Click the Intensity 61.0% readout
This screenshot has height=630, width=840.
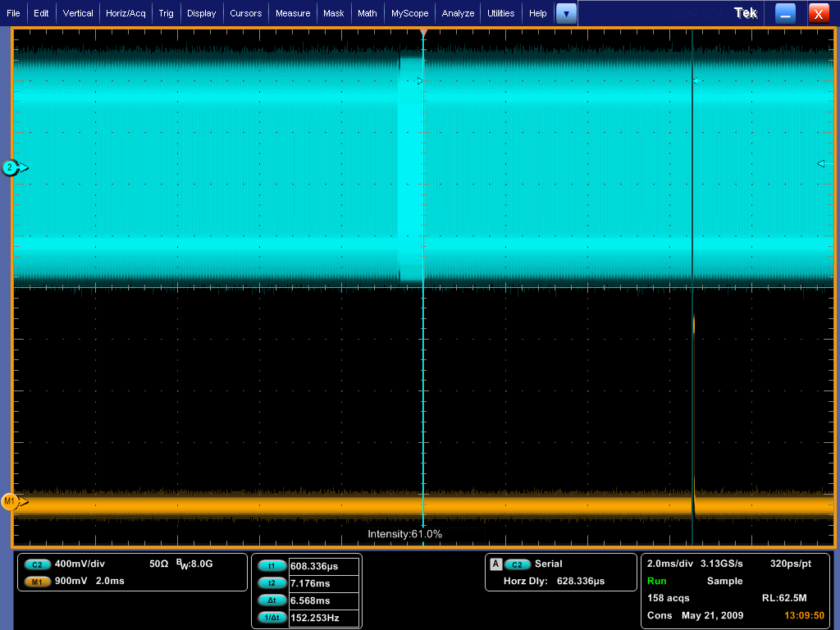[404, 534]
